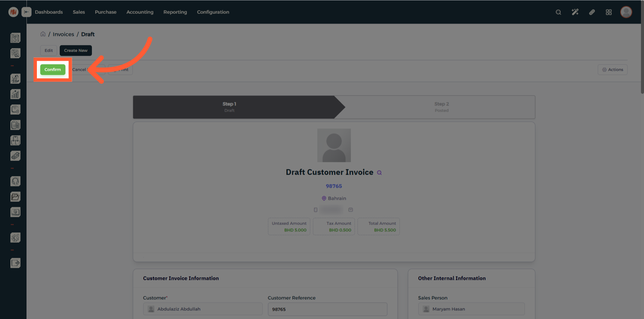Expand the Actions dropdown
Screen dimensions: 644x319
612,69
